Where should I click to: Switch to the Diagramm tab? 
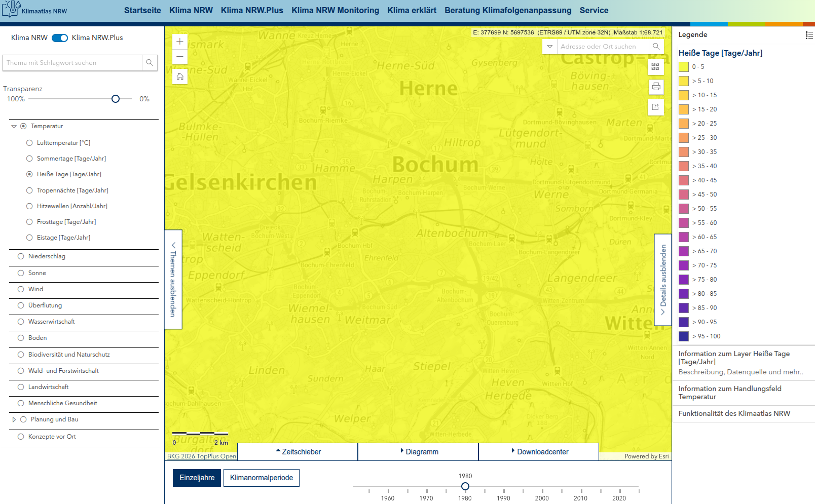[x=418, y=452]
